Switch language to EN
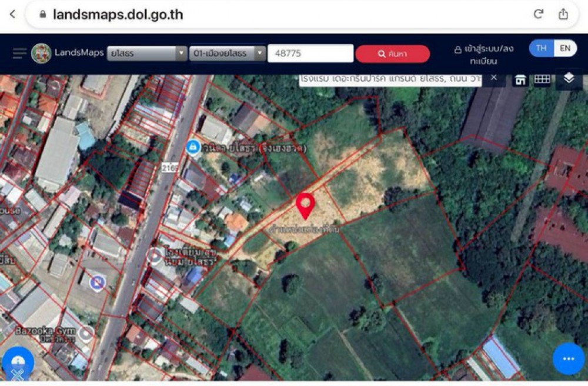The image size is (588, 386). point(565,48)
